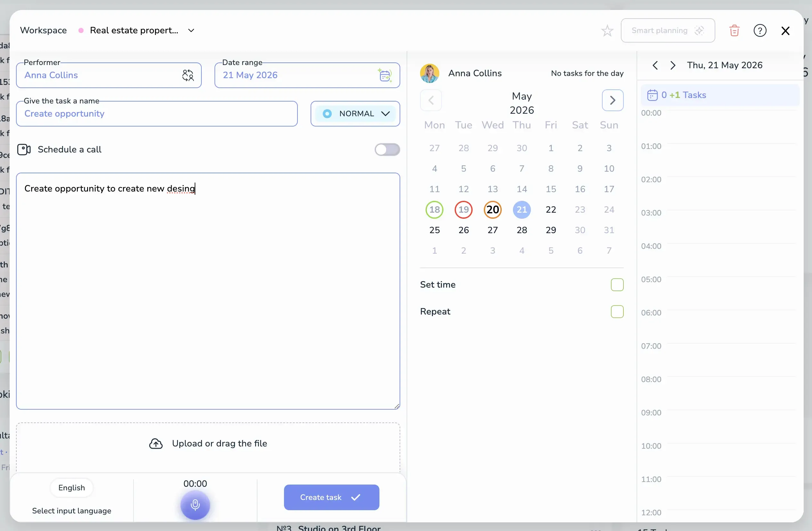Click the Date range field
Viewport: 812px width, 531px height.
tap(307, 75)
